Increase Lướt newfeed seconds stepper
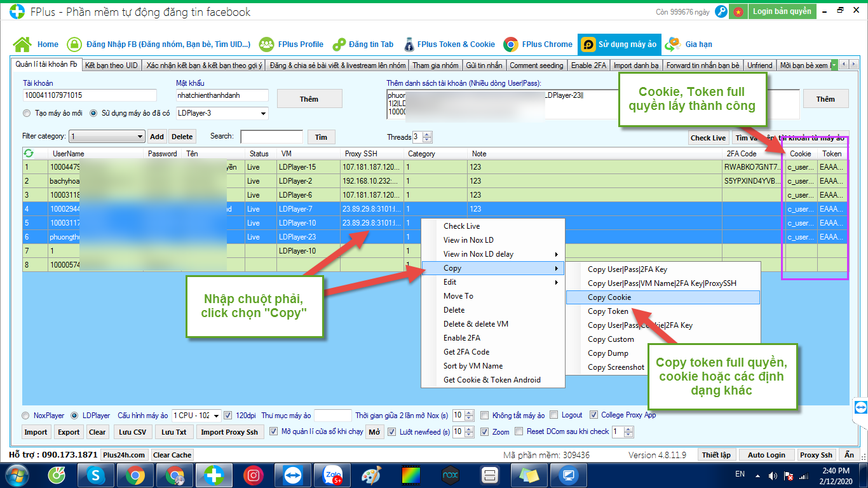The image size is (868, 488). coord(470,430)
